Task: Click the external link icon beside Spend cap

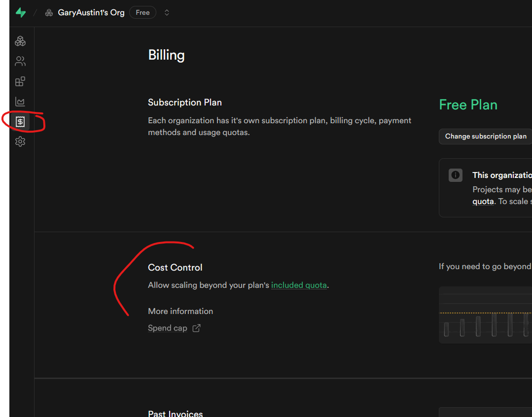Action: tap(196, 328)
